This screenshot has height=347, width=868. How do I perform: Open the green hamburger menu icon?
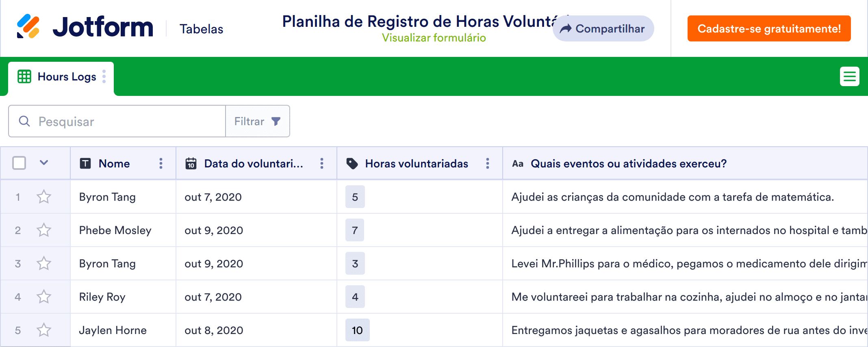(x=849, y=76)
